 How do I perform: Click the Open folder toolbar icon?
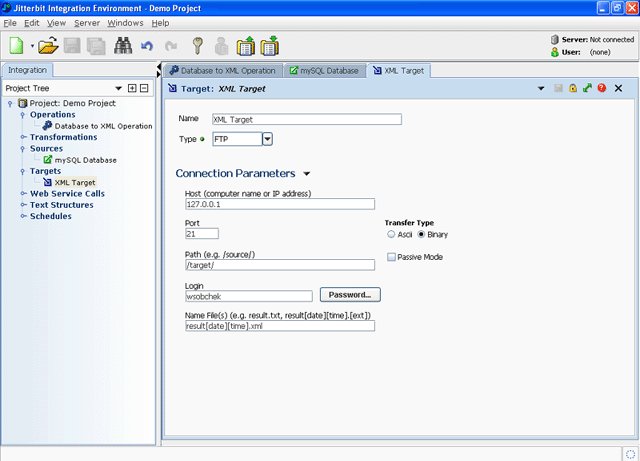click(x=48, y=46)
